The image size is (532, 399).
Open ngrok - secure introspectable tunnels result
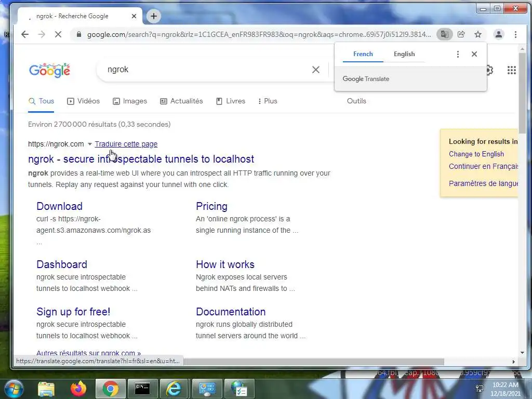tap(141, 159)
